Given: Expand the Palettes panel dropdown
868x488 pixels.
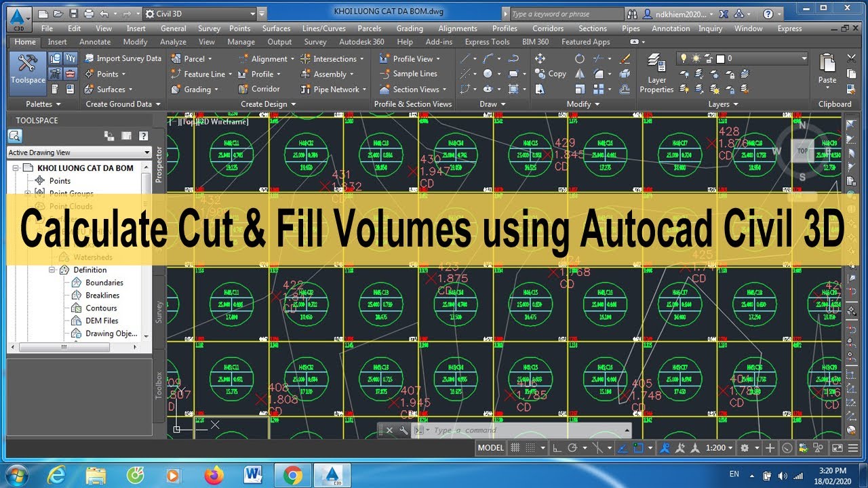Looking at the screenshot, I should click(43, 104).
